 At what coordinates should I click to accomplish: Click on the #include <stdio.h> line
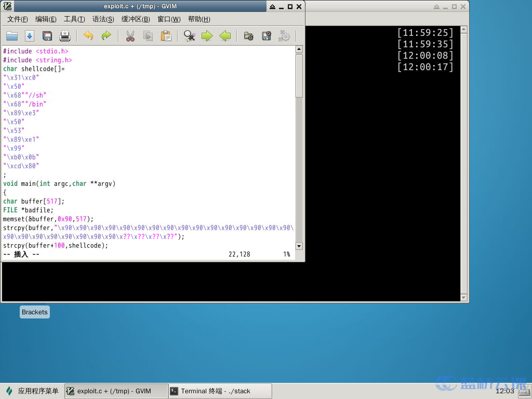(x=36, y=51)
